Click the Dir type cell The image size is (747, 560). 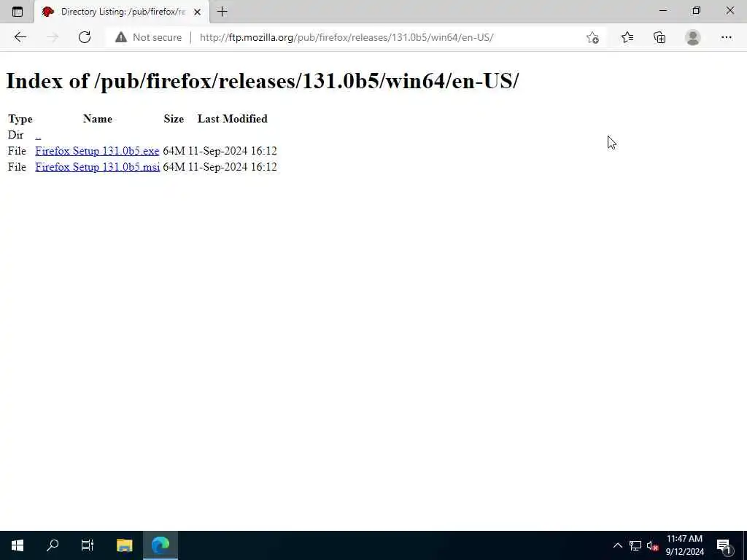(x=16, y=135)
